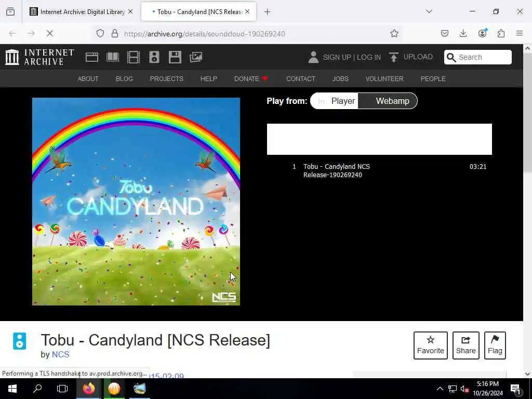Open BLOG menu item
The image size is (532, 399).
[124, 79]
